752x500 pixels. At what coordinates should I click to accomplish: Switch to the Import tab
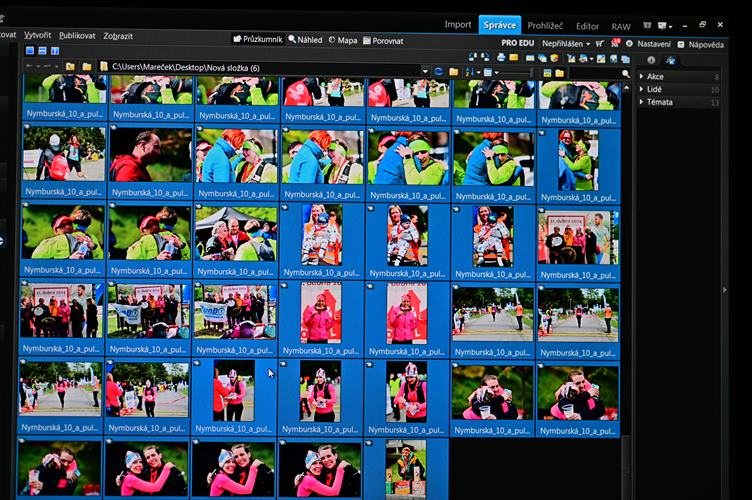coord(458,24)
